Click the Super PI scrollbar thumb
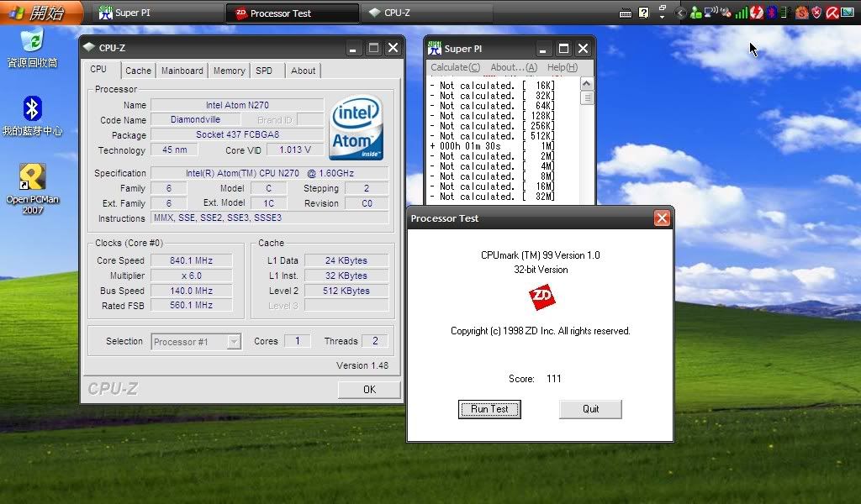Screen dimensions: 861x504 click(x=586, y=97)
